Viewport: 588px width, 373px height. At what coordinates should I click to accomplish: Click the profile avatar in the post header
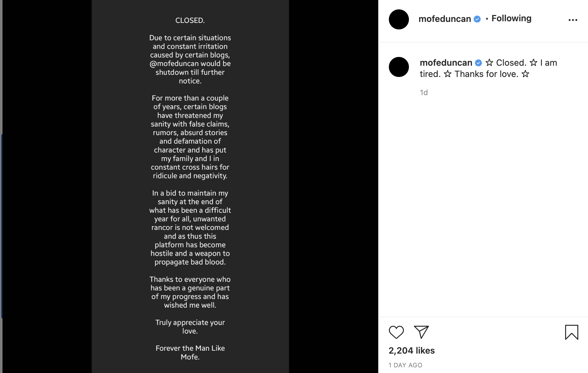[399, 19]
